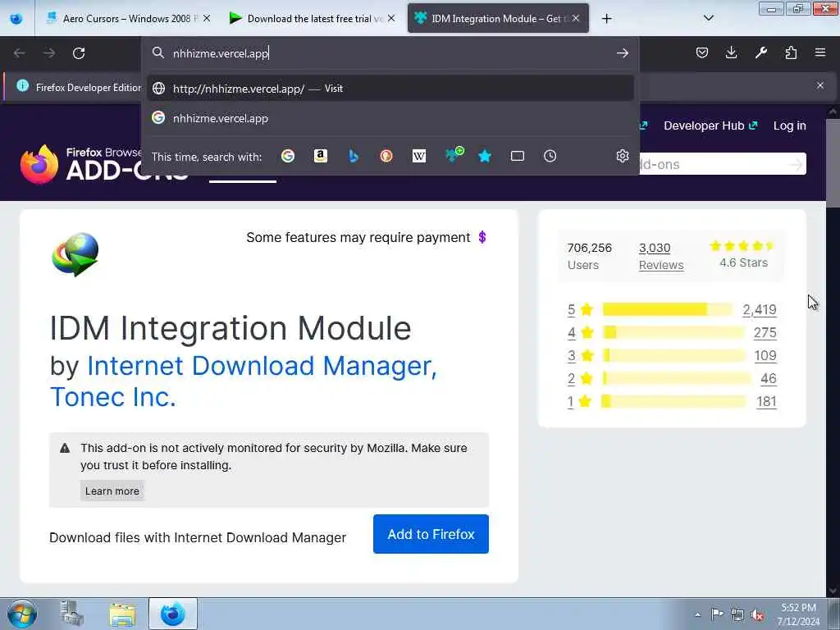The height and width of the screenshot is (630, 840).
Task: Search this time with Amazon
Action: [321, 156]
